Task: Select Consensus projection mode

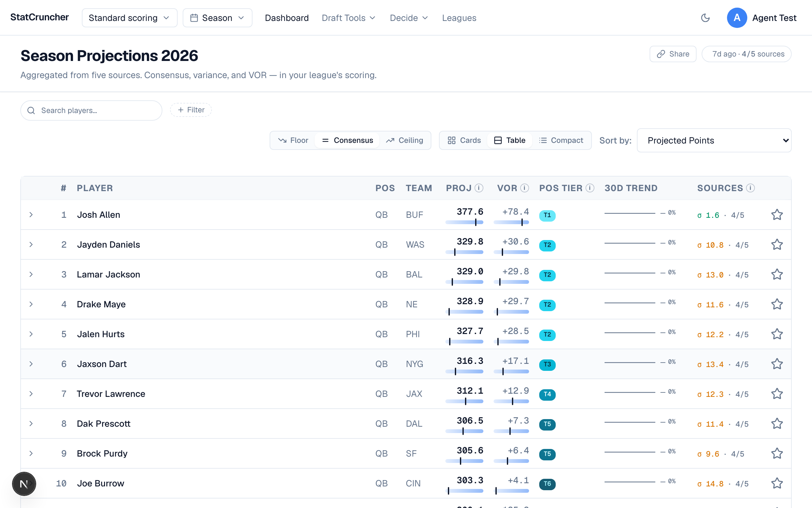Action: [x=347, y=140]
